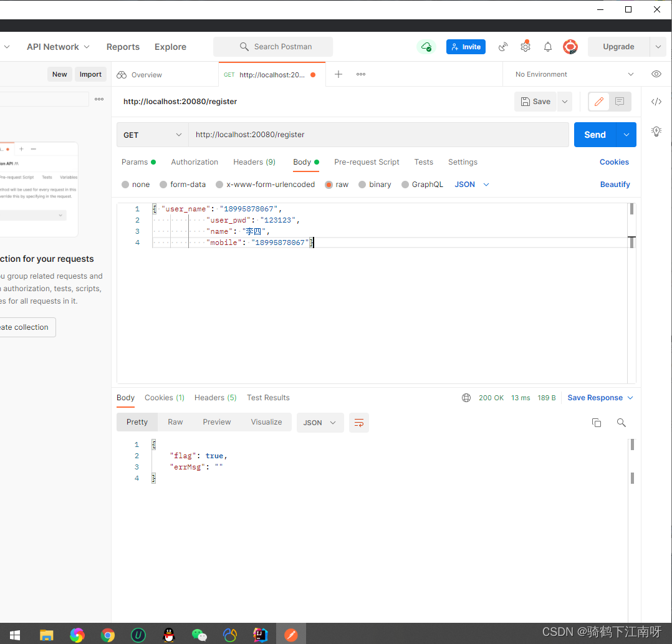
Task: Click the New button
Action: [59, 74]
